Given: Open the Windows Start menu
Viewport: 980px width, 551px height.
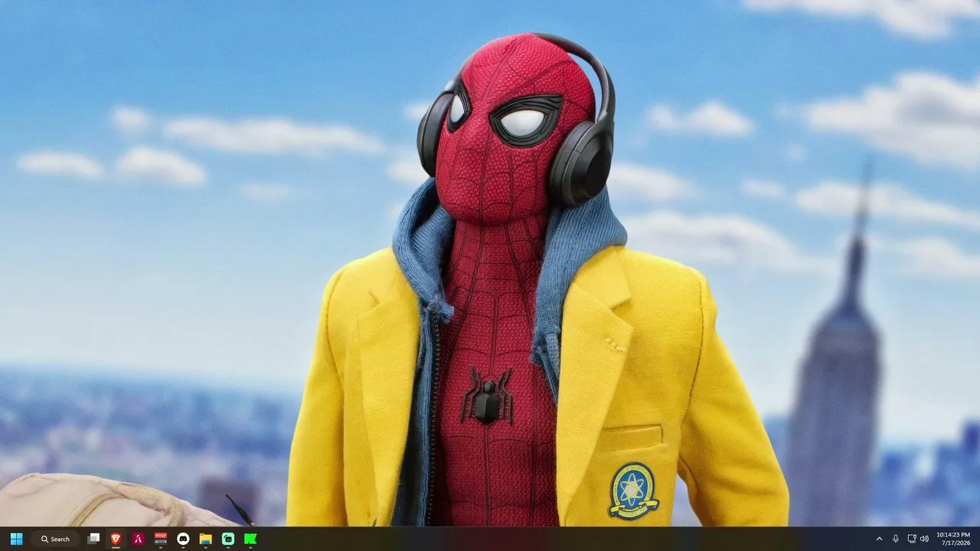Looking at the screenshot, I should click(16, 539).
